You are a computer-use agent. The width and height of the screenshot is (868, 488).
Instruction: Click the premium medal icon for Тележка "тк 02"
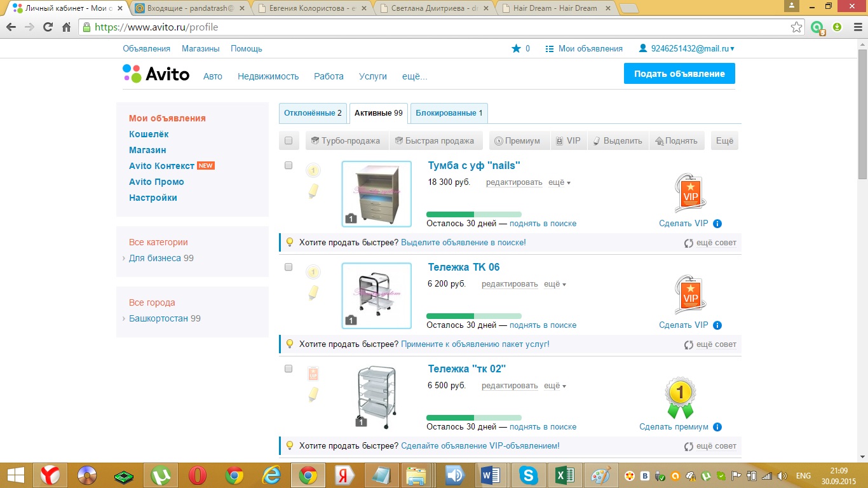680,398
